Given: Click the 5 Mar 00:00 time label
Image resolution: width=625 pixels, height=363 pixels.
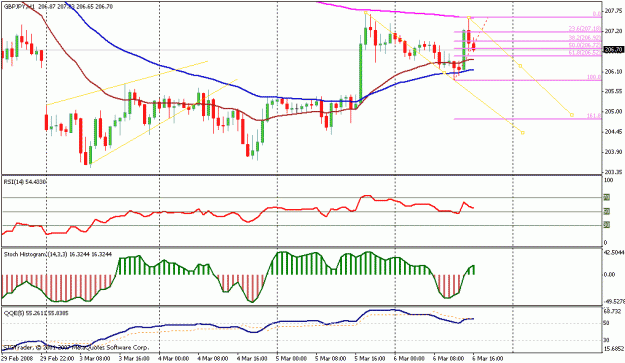Looking at the screenshot, I should tap(291, 359).
